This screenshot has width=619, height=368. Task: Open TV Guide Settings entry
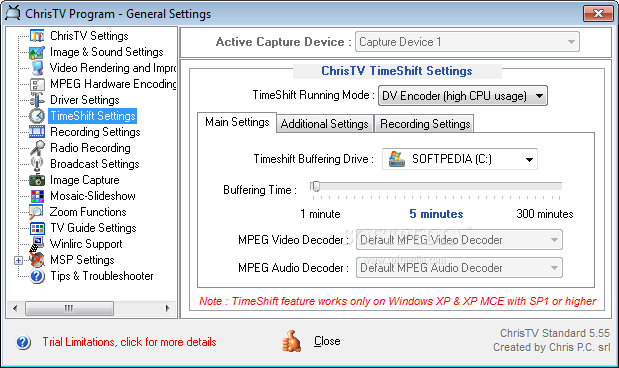tap(93, 228)
